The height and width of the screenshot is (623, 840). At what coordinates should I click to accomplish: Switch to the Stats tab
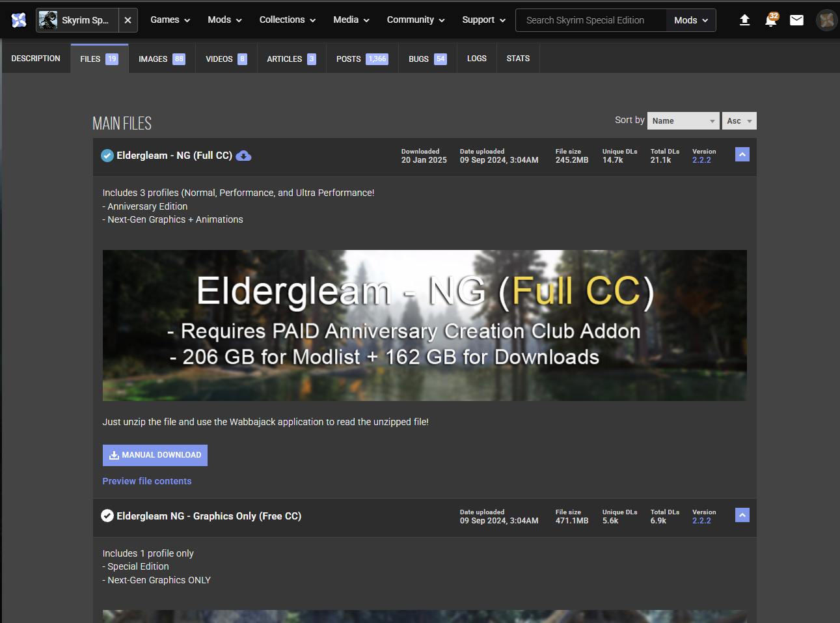[518, 59]
